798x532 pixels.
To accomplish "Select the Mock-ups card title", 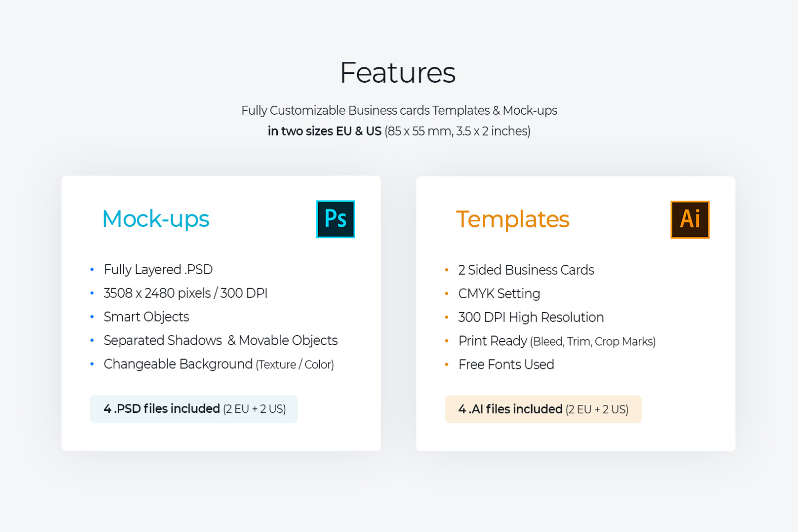I will tap(156, 219).
